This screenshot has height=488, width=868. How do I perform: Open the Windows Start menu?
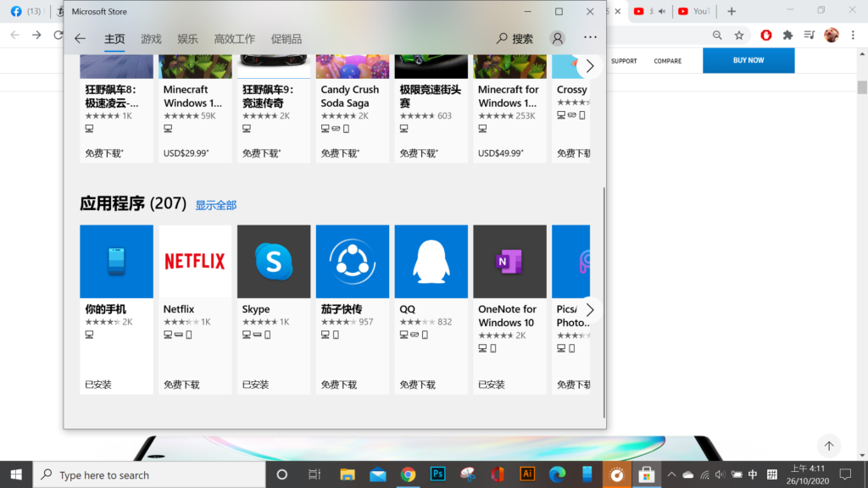pyautogui.click(x=16, y=474)
